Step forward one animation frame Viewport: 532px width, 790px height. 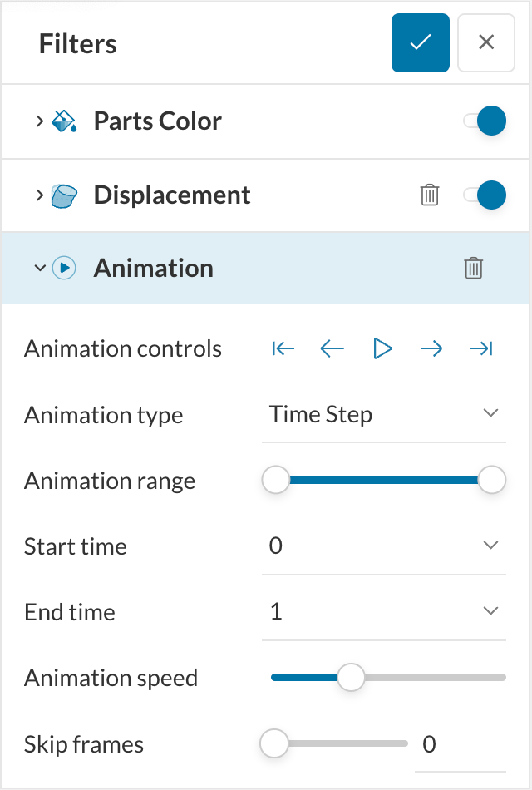pyautogui.click(x=431, y=349)
